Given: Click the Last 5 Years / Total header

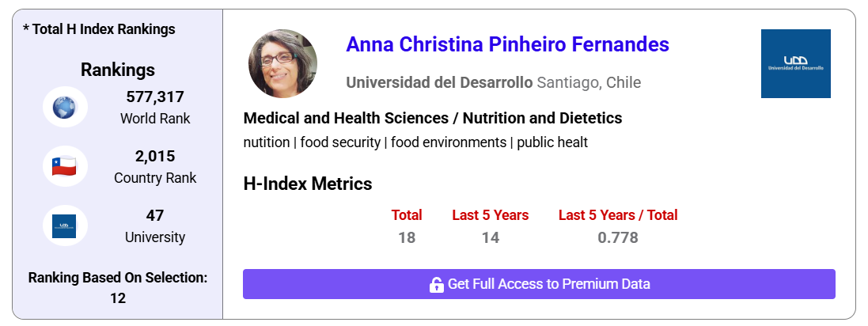Looking at the screenshot, I should point(618,215).
